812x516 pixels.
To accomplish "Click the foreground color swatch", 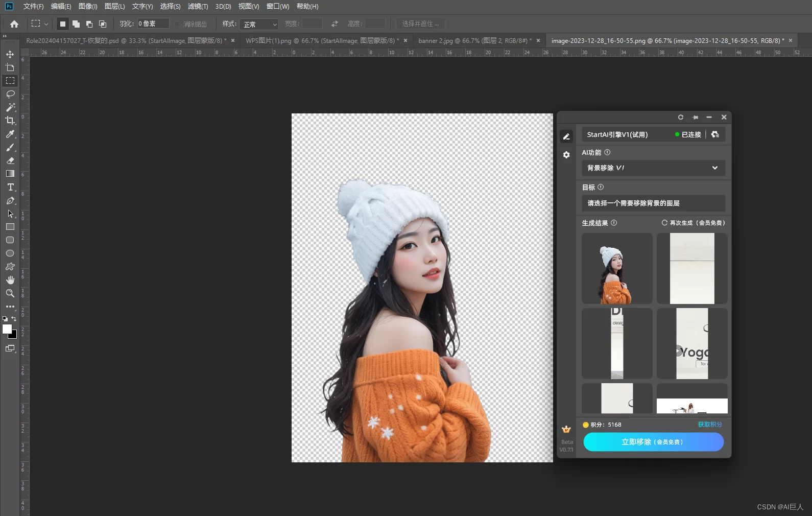I will click(x=7, y=330).
